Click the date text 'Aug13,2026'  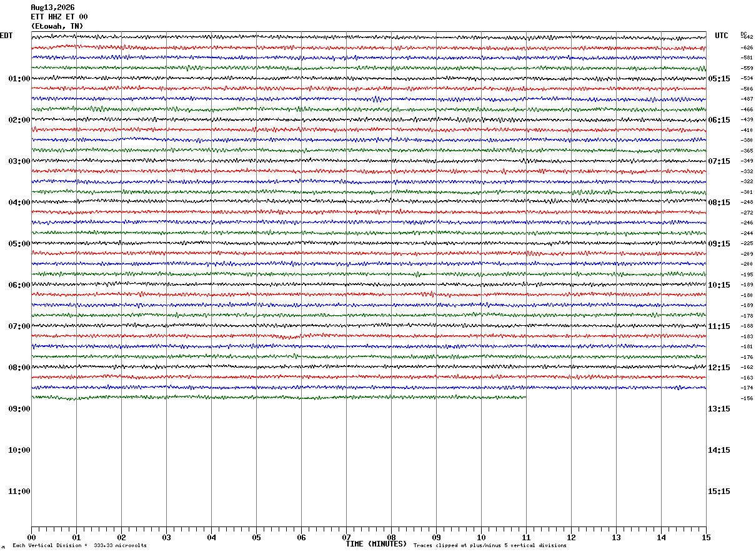[x=52, y=8]
